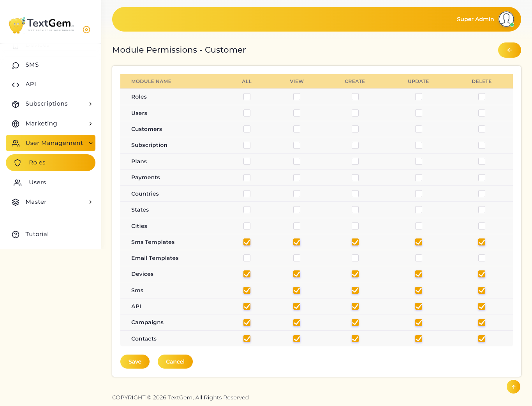
Task: Click the MODULE NAME column header
Action: click(x=151, y=81)
